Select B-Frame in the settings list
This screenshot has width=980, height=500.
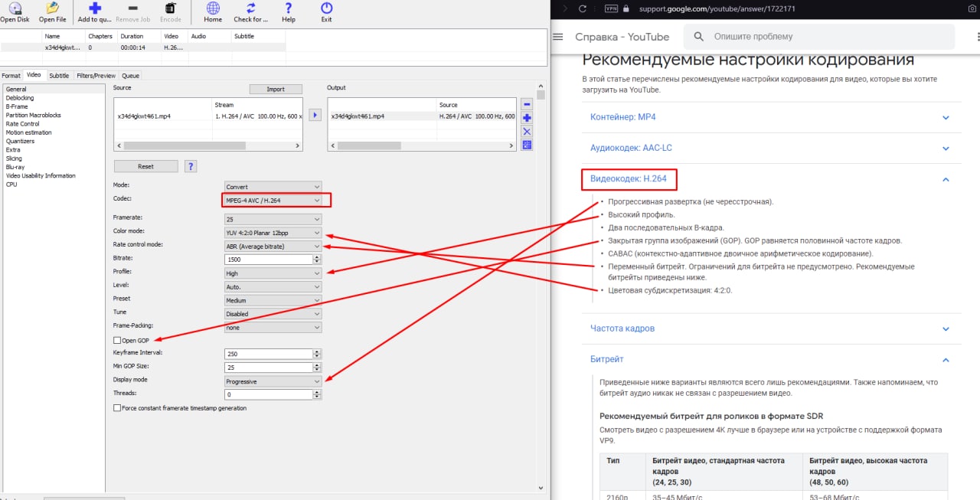click(x=17, y=106)
